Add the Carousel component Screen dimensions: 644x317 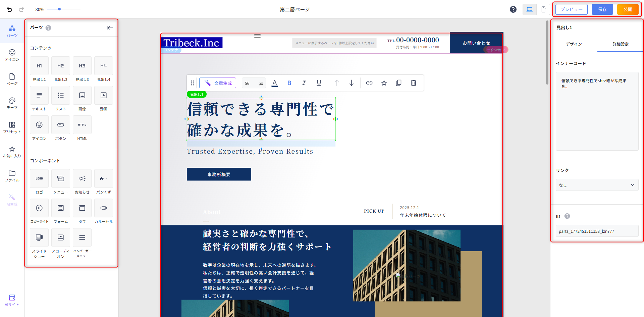click(x=104, y=208)
